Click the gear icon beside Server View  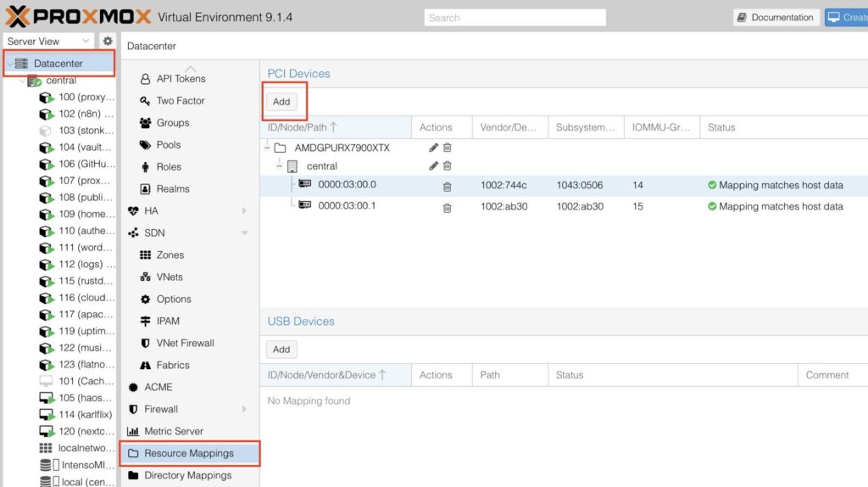point(108,41)
